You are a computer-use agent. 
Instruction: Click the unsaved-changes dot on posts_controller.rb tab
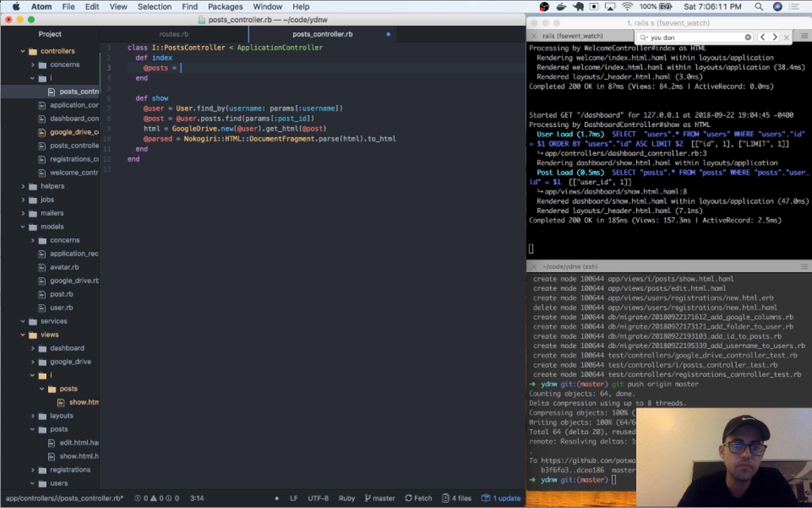coord(388,34)
